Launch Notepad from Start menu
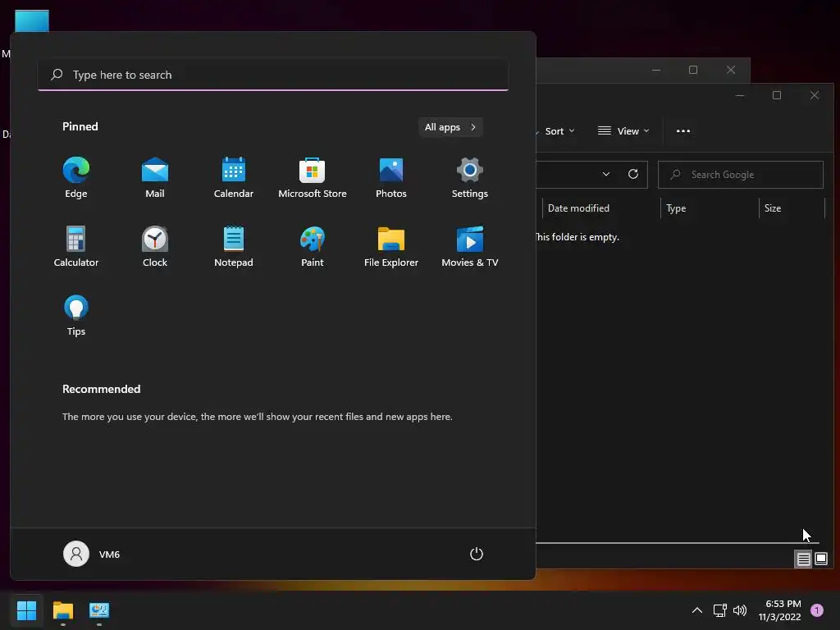Screen dimensions: 840x630 point(234,246)
